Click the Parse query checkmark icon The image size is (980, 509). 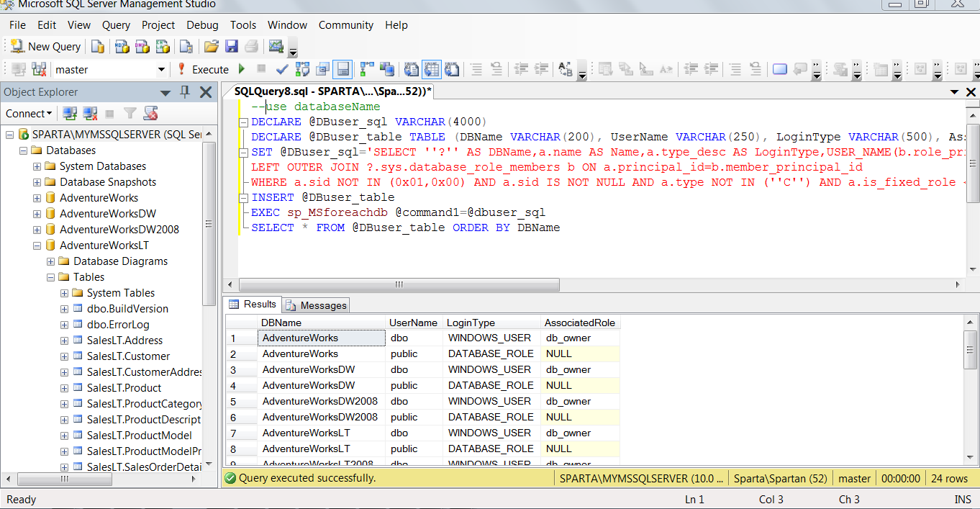[x=282, y=70]
